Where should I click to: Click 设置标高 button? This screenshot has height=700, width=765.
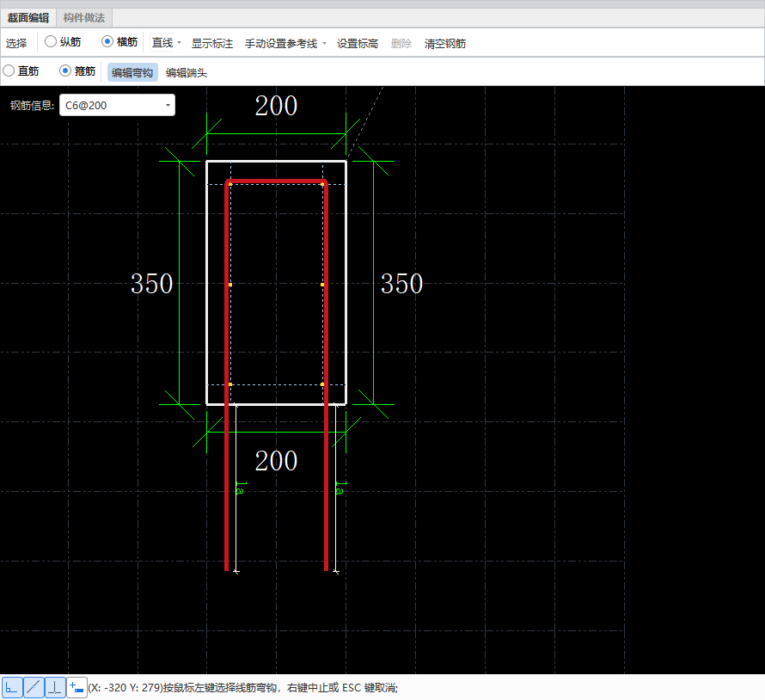click(357, 44)
